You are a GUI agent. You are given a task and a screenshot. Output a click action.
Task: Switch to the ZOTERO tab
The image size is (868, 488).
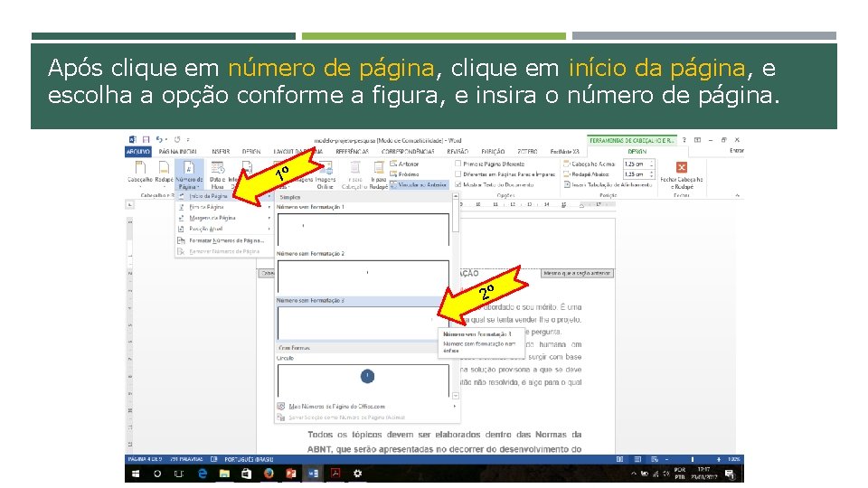click(x=527, y=152)
